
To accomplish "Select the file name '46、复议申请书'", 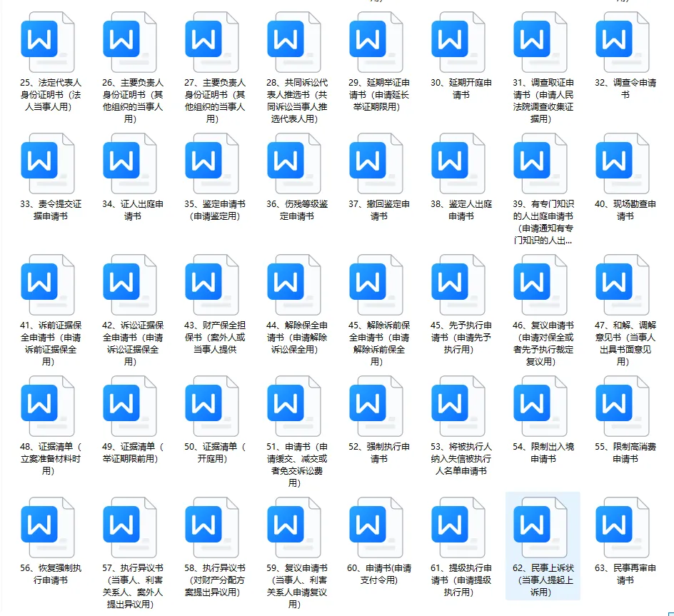I will click(543, 343).
